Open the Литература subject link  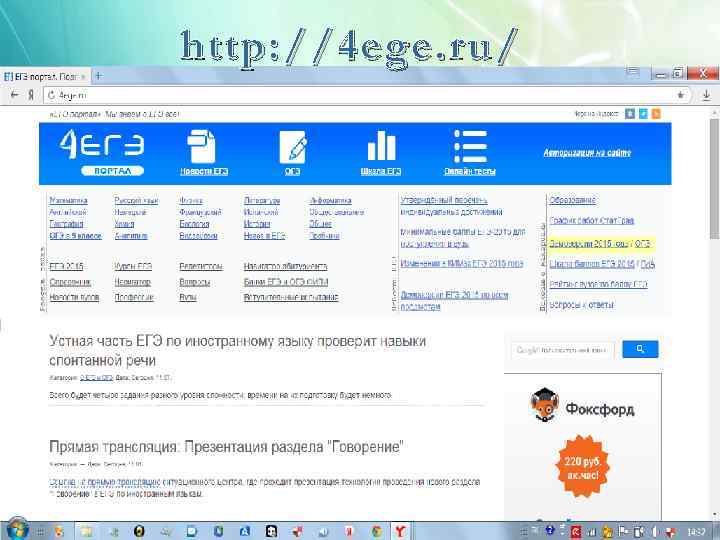pos(262,200)
